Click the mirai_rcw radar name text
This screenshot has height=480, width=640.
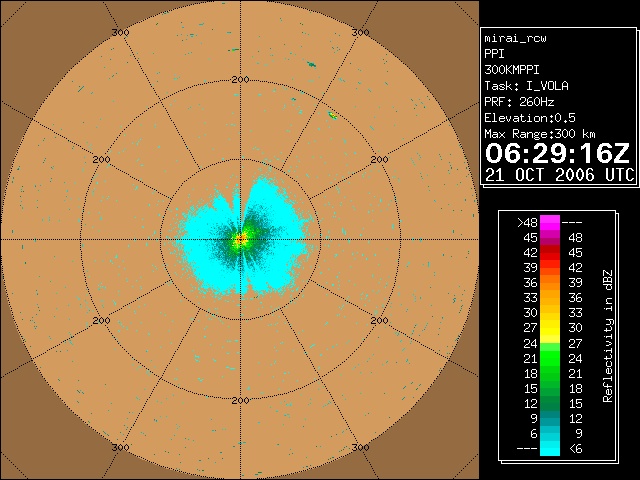515,38
